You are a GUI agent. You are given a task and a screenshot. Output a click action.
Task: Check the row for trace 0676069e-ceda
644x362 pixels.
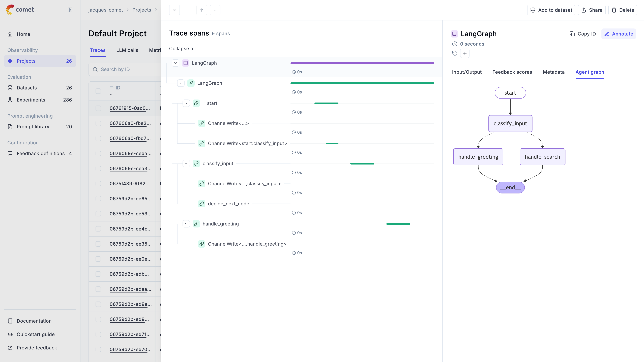(x=98, y=153)
